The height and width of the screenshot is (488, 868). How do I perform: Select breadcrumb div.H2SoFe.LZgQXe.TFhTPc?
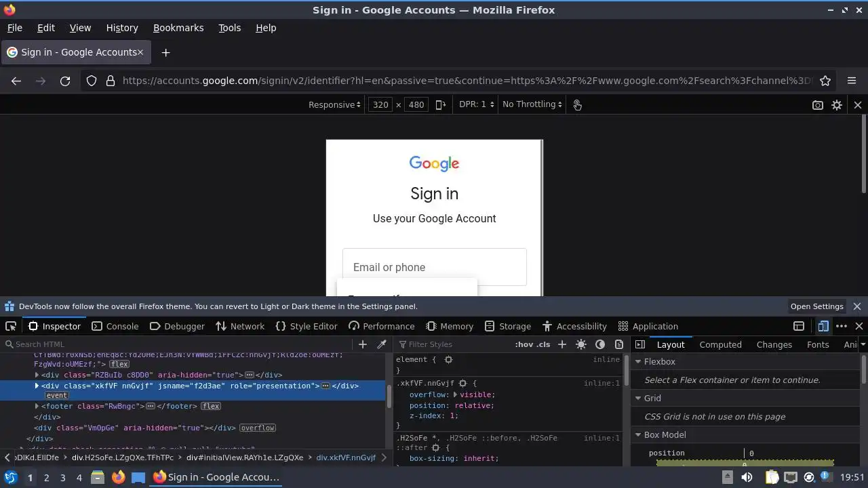pyautogui.click(x=123, y=457)
